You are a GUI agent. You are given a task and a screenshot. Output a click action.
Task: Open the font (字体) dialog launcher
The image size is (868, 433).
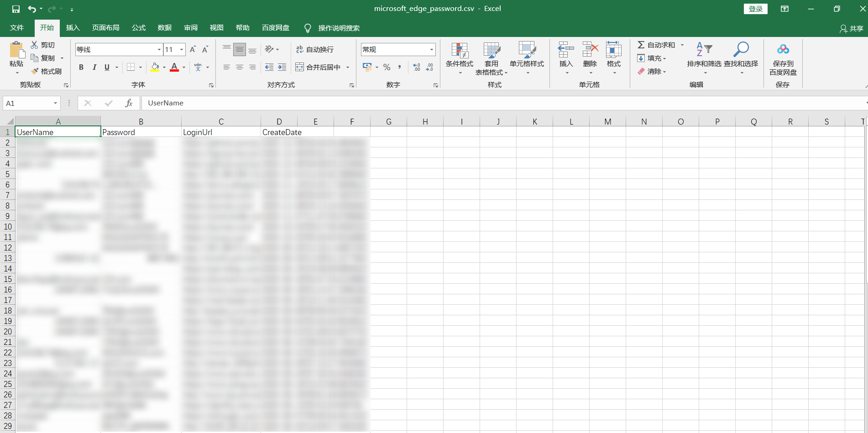(211, 85)
